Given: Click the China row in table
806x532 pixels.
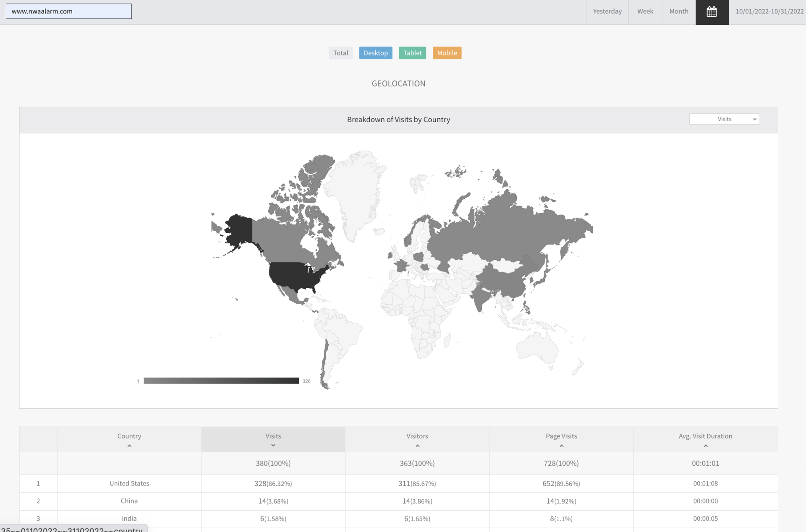Looking at the screenshot, I should (x=129, y=501).
